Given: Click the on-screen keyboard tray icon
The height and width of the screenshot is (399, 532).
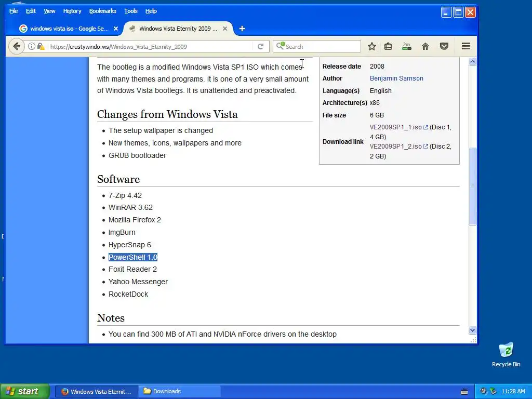Looking at the screenshot, I should 464,392.
